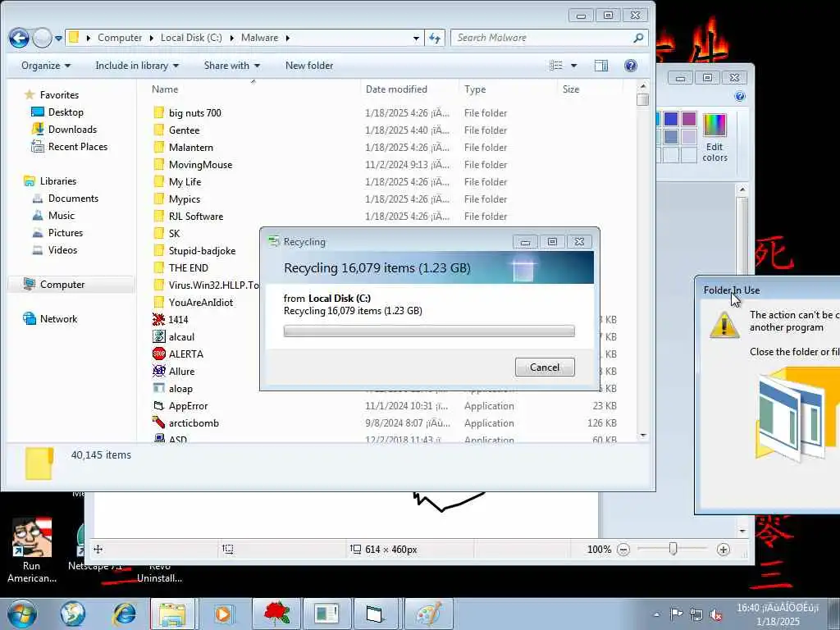Viewport: 840px width, 630px height.
Task: Select the alcaul application icon
Action: (x=158, y=336)
